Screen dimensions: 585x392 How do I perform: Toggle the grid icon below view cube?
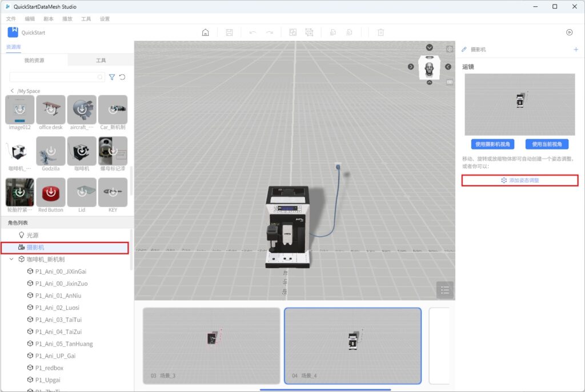tap(450, 82)
